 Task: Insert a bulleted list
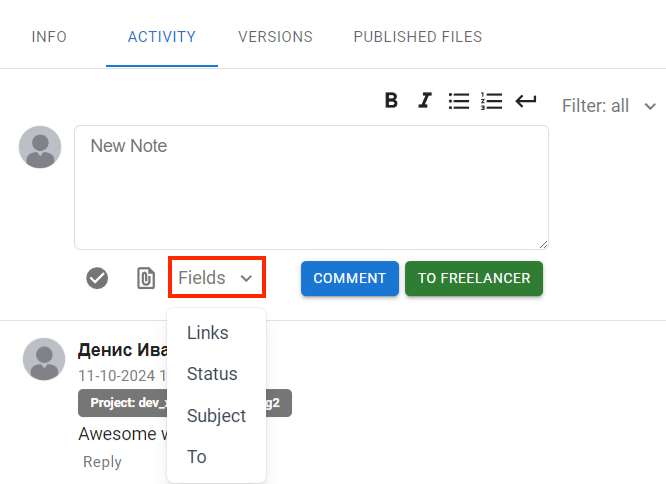click(x=458, y=101)
